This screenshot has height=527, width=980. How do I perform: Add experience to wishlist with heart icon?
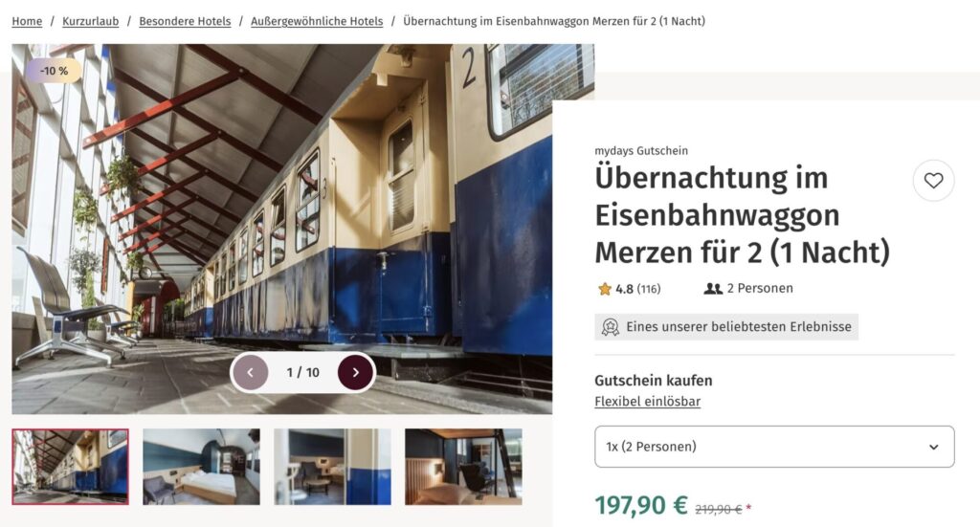[x=933, y=181]
